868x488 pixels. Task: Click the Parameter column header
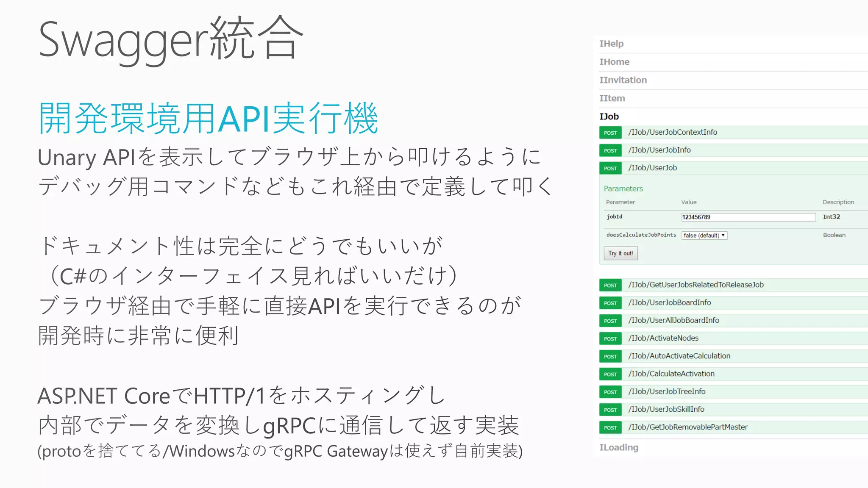click(x=620, y=202)
